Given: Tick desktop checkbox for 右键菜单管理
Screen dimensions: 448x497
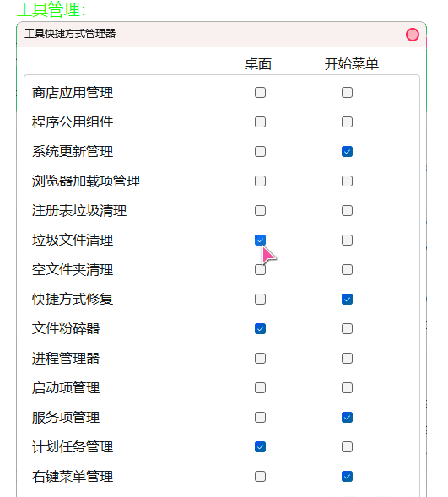Looking at the screenshot, I should click(260, 477).
